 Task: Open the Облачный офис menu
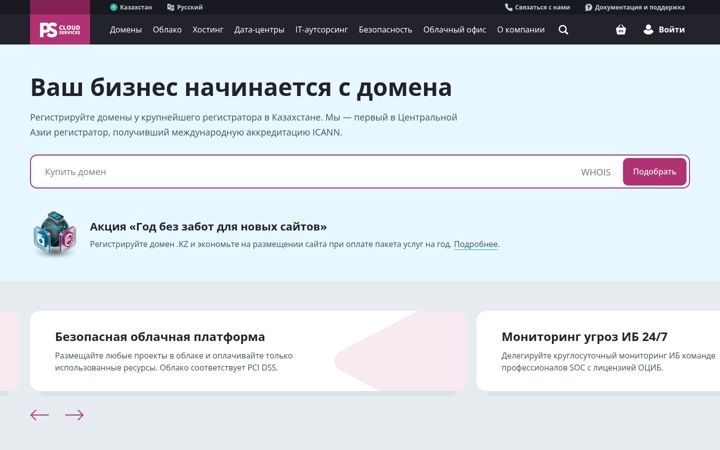[x=455, y=30]
